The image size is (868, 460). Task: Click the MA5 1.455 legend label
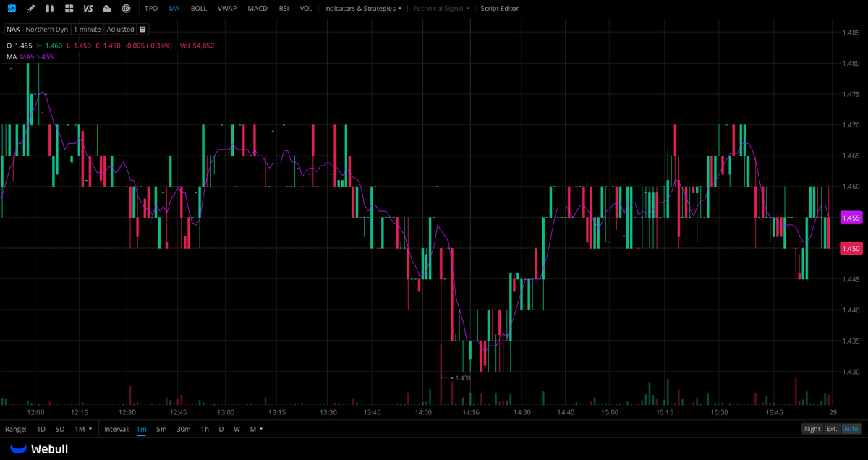(x=36, y=56)
